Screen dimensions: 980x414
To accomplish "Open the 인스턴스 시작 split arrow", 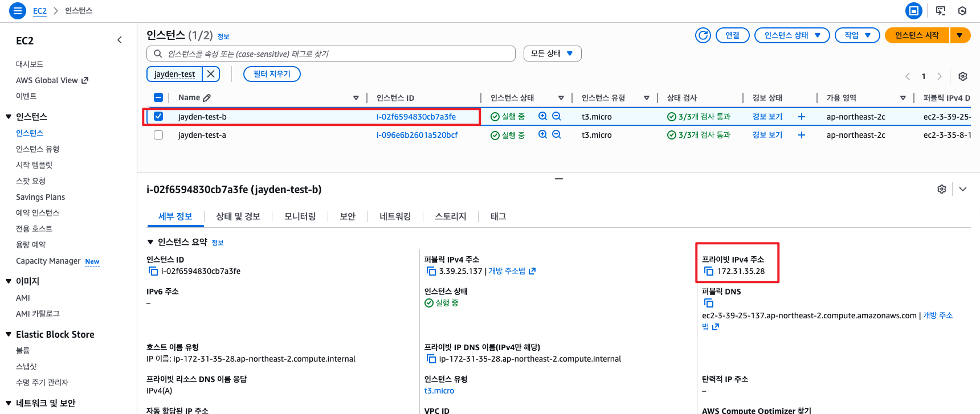I will (960, 35).
